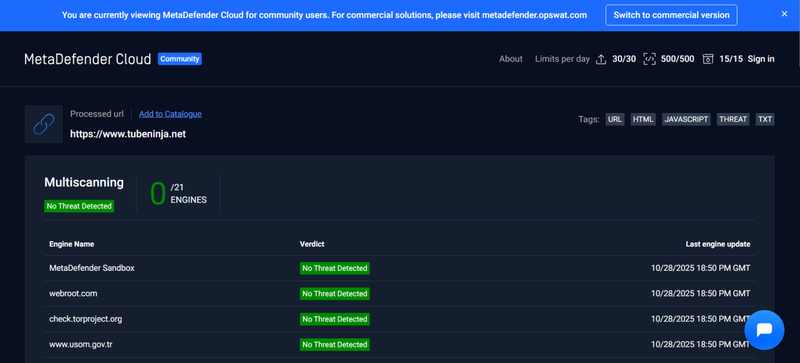This screenshot has width=800, height=363.
Task: Open the About page
Action: click(x=511, y=59)
